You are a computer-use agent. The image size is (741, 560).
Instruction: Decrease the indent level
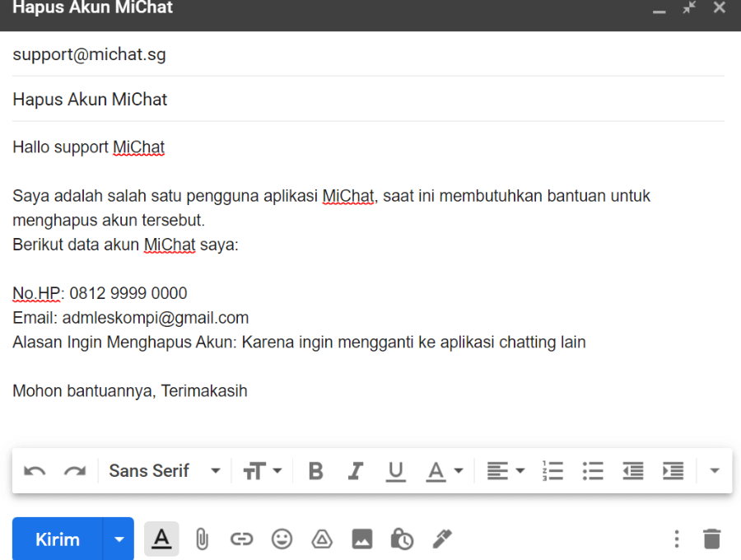click(633, 471)
